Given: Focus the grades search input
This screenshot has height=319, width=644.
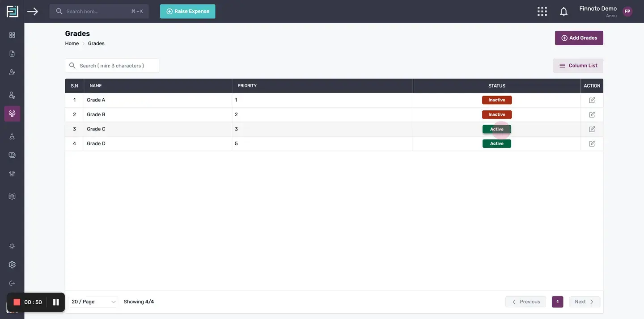Looking at the screenshot, I should pyautogui.click(x=112, y=66).
